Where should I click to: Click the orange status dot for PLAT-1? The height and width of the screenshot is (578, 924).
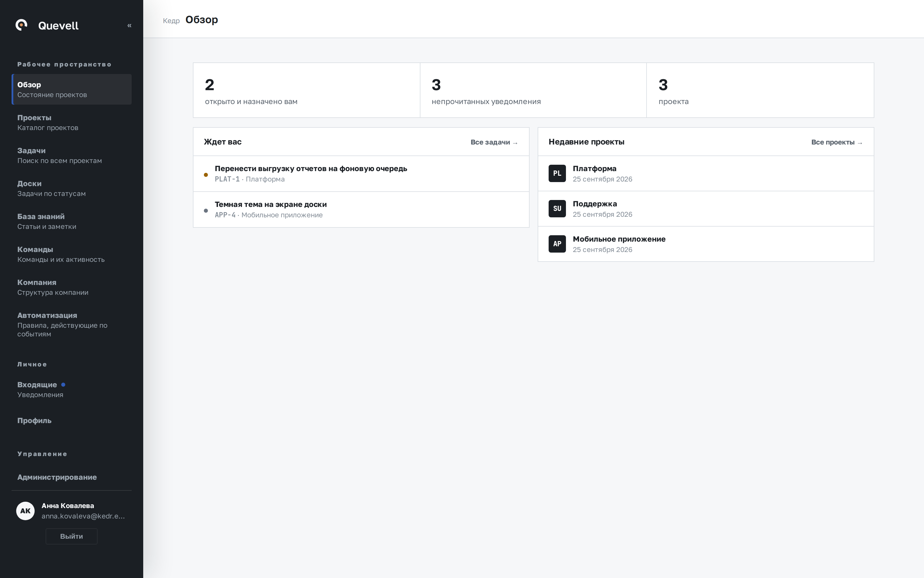pos(206,175)
